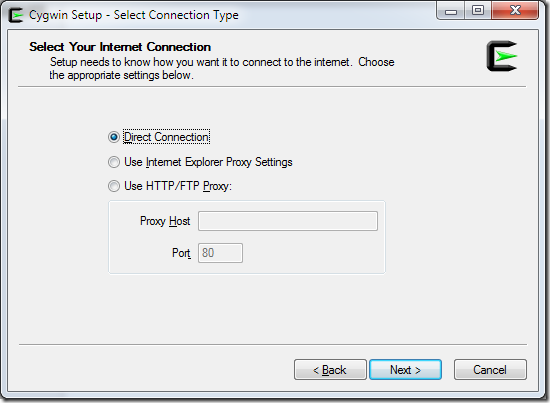Click the Use Internet Explorer Proxy Settings label

(208, 162)
